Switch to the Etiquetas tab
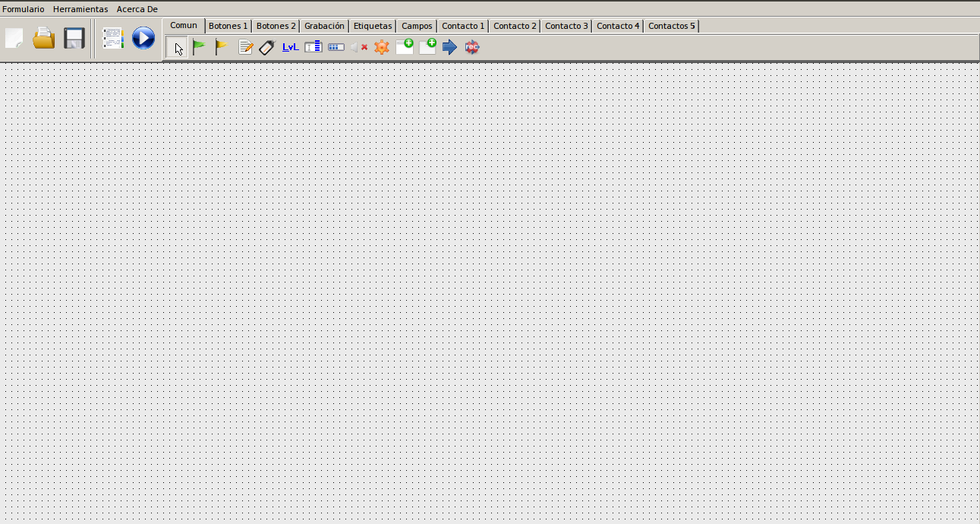Image resolution: width=980 pixels, height=524 pixels. [x=373, y=26]
